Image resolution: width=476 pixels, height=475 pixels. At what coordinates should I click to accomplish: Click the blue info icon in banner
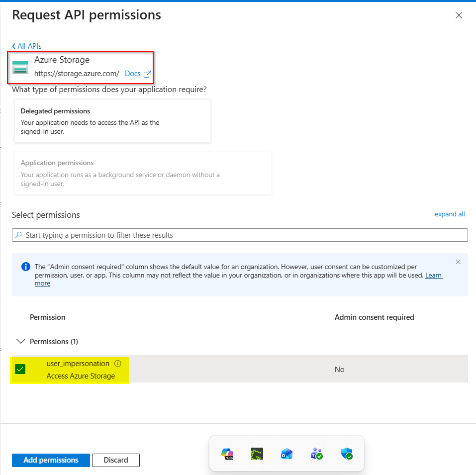(x=26, y=267)
